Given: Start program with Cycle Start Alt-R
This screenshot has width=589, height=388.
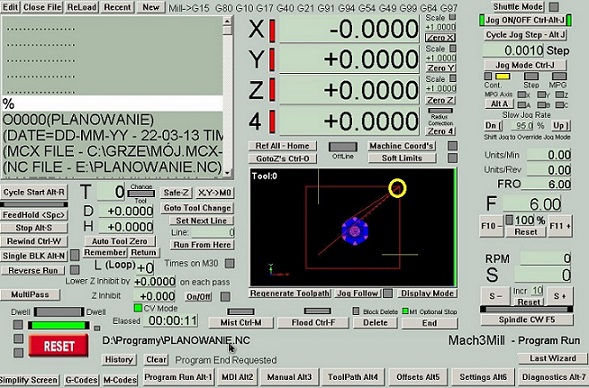Looking at the screenshot, I should tap(34, 192).
